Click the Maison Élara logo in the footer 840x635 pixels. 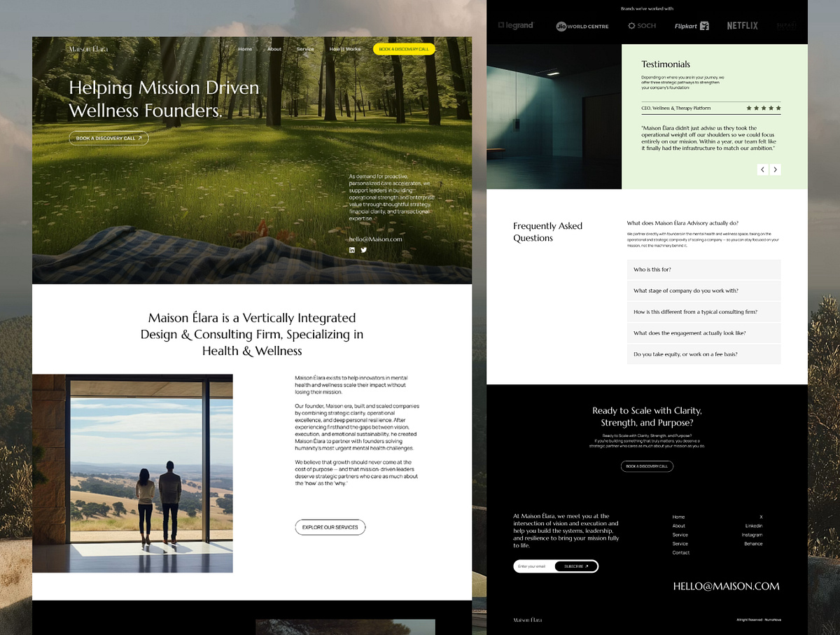click(527, 620)
